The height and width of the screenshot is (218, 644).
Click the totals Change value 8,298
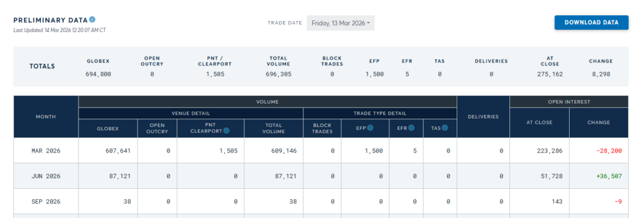[x=601, y=74]
